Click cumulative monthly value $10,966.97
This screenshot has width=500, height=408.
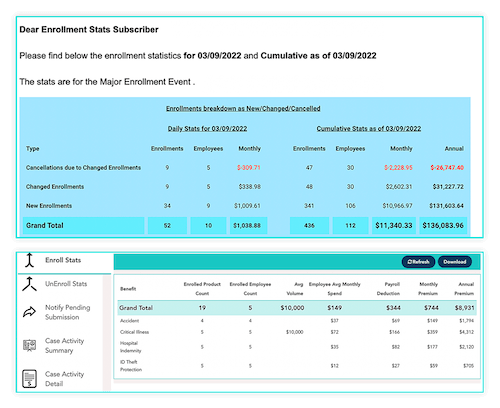[x=397, y=206]
